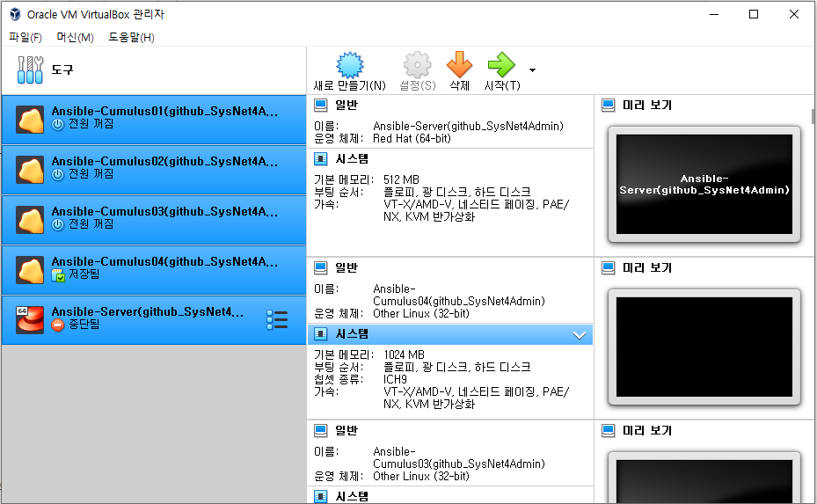Screen dimensions: 817x504
Task: Click 일반 header for Ansible-Cumulus03 details
Action: pos(346,430)
